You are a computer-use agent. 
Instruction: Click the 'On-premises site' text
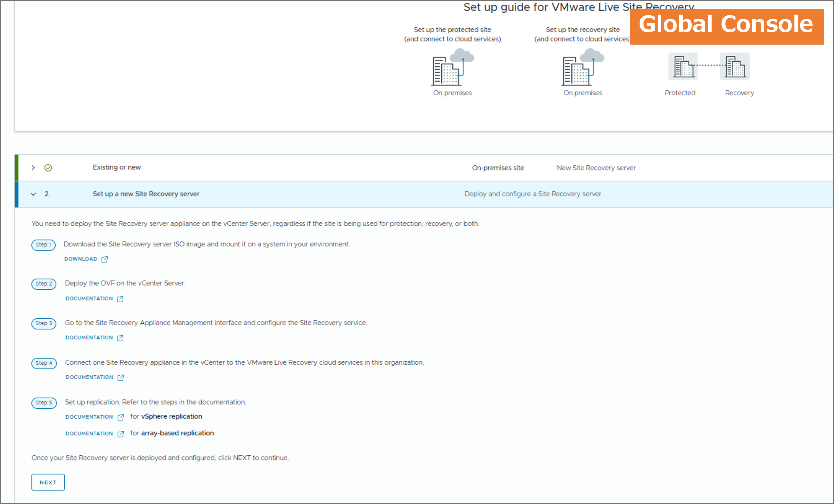coord(498,168)
